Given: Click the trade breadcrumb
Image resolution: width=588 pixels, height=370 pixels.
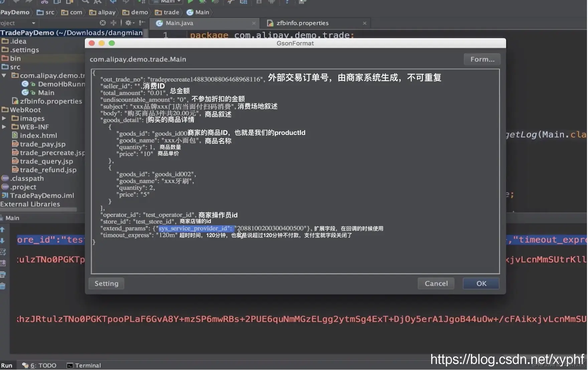Looking at the screenshot, I should click(167, 12).
